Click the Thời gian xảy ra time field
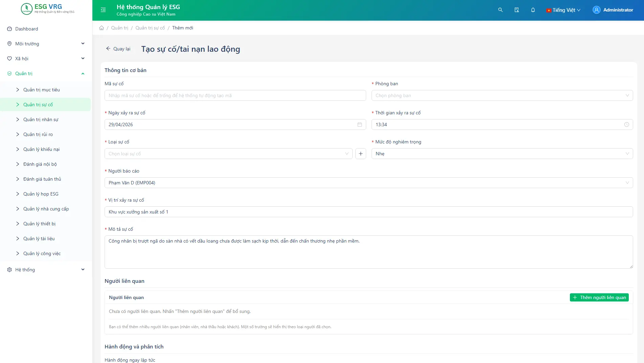The height and width of the screenshot is (363, 644). coord(502,124)
